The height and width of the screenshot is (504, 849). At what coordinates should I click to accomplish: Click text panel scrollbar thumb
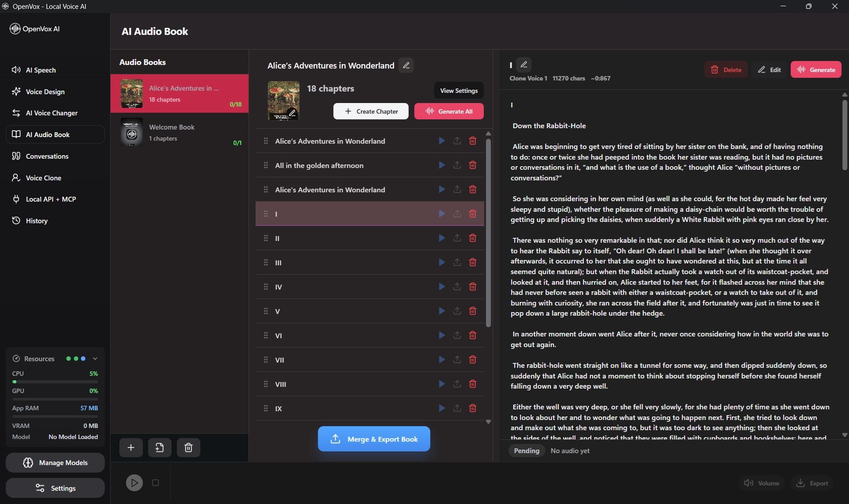[844, 135]
